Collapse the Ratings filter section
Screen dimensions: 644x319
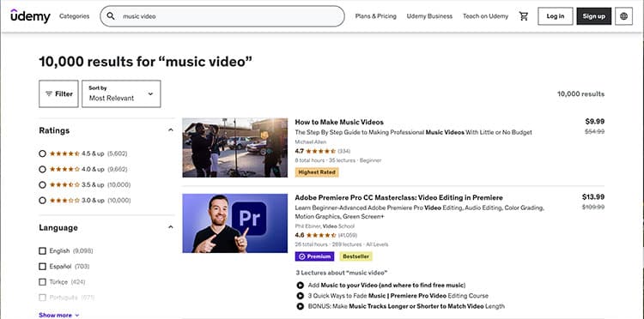click(171, 130)
